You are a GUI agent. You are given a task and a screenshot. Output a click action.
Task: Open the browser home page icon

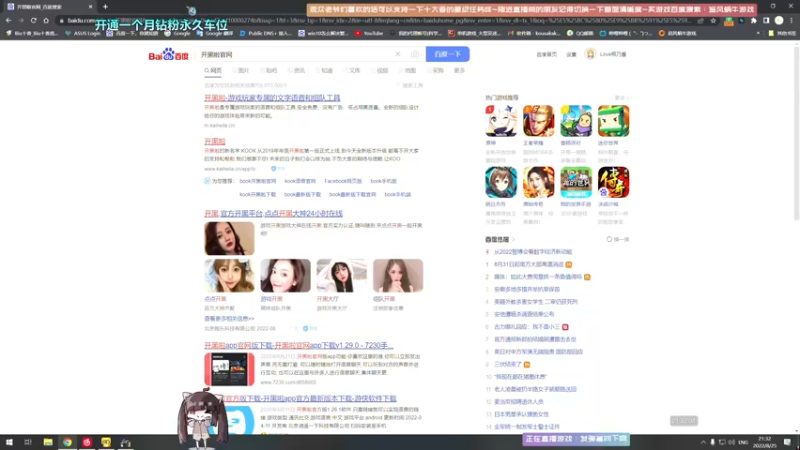[x=46, y=20]
